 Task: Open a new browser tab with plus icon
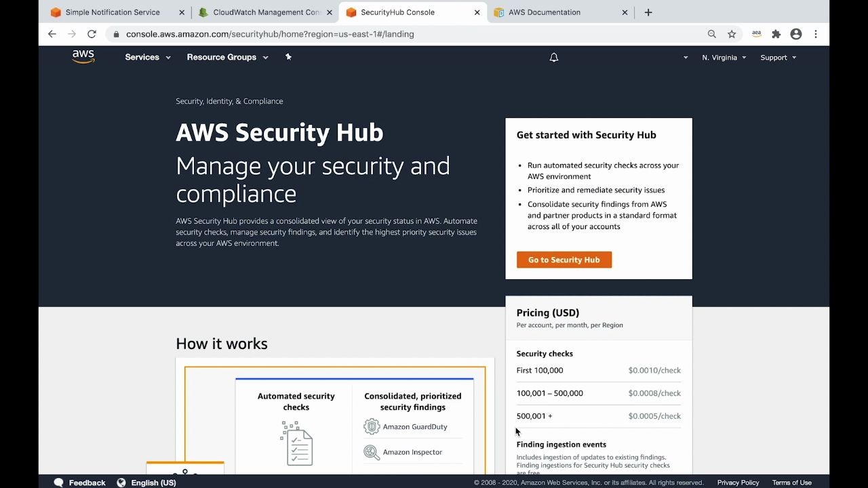coord(648,12)
